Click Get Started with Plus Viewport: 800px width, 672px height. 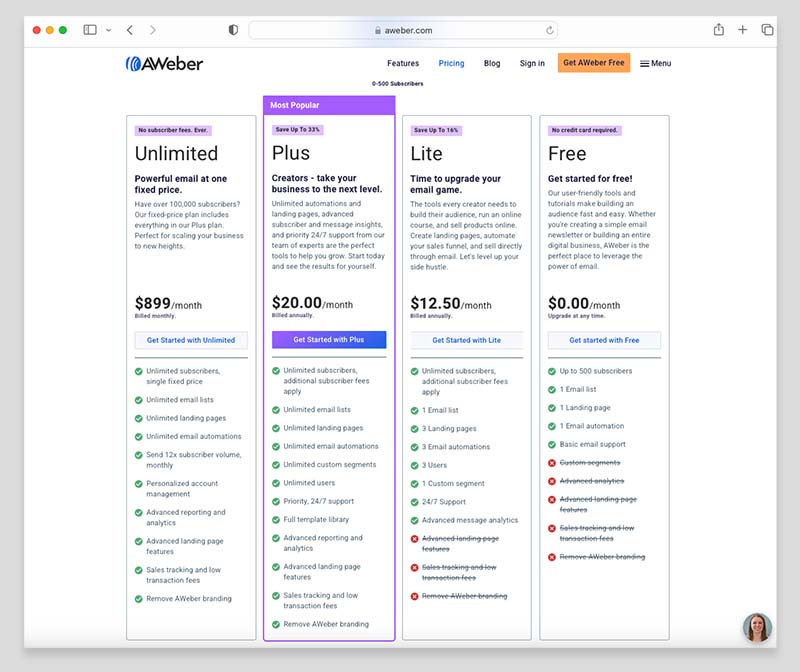click(330, 339)
